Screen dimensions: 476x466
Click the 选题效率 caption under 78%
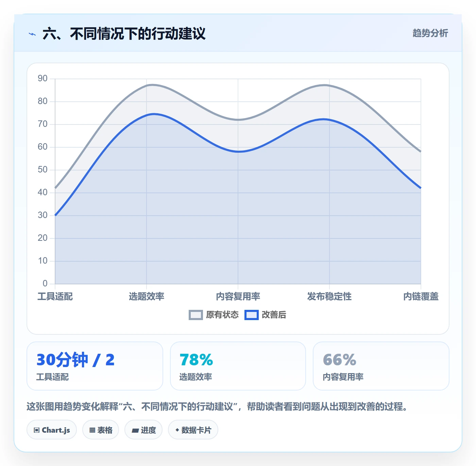[196, 377]
